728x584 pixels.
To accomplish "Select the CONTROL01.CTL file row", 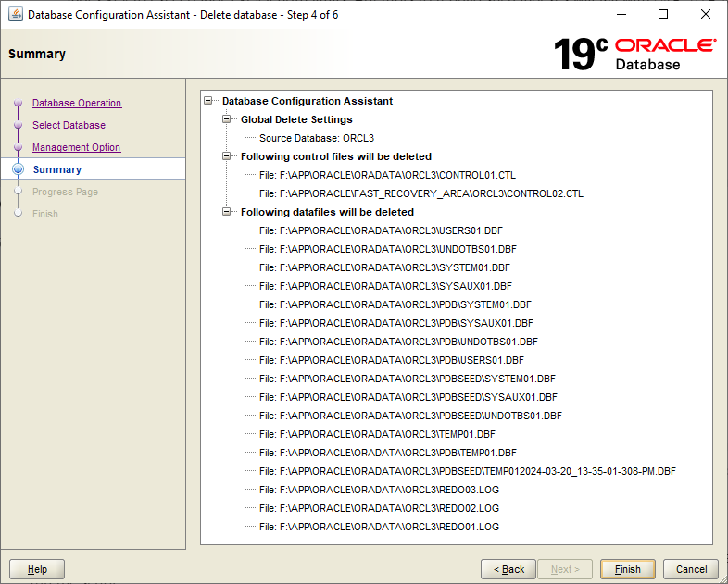I will [388, 175].
